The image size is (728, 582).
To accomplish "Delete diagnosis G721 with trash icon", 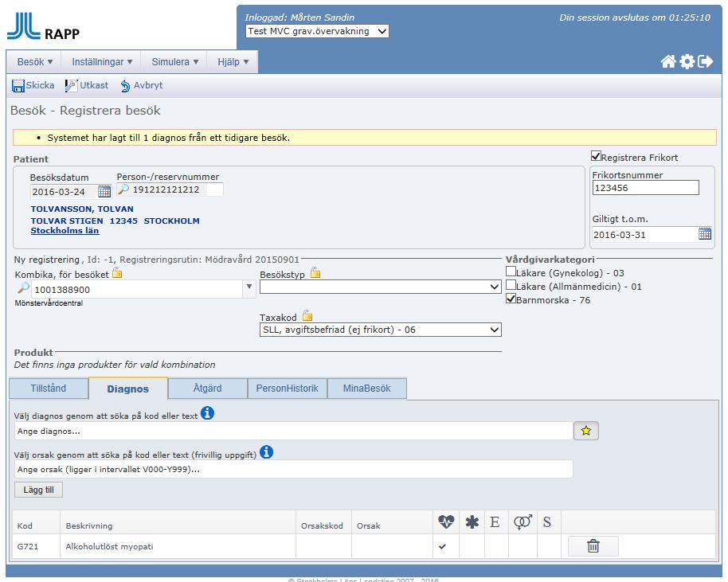I will (593, 546).
